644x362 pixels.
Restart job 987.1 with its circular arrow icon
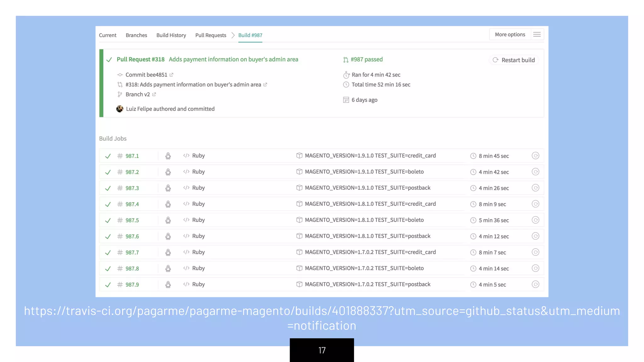coord(536,156)
